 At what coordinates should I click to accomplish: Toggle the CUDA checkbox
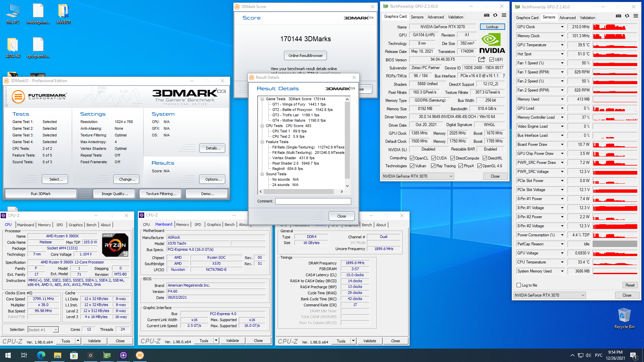433,158
